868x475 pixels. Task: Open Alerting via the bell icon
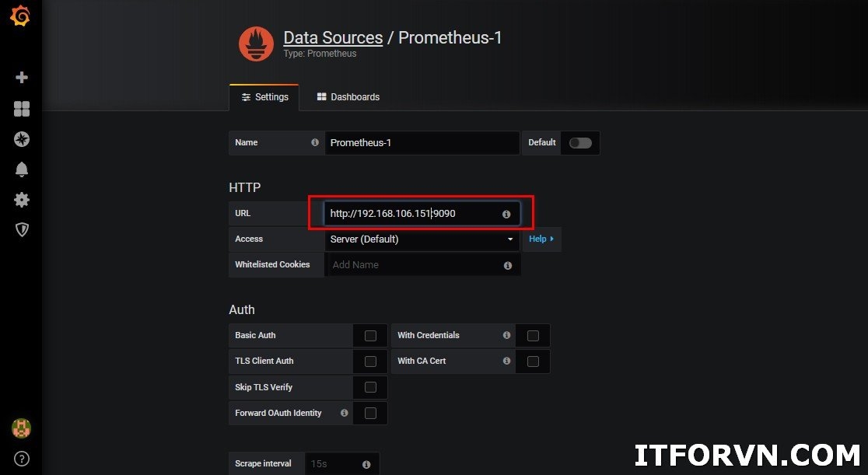click(x=21, y=169)
